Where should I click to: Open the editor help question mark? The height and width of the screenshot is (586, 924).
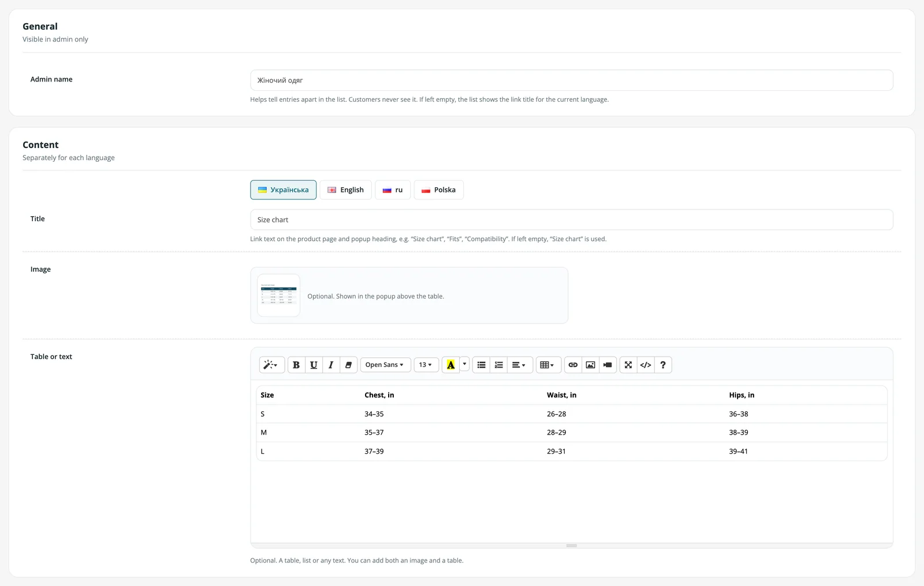[x=663, y=365]
